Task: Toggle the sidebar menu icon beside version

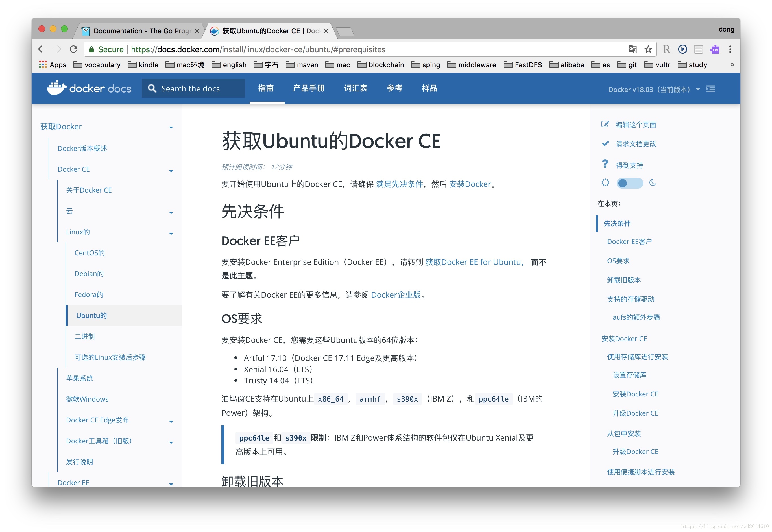Action: click(710, 89)
